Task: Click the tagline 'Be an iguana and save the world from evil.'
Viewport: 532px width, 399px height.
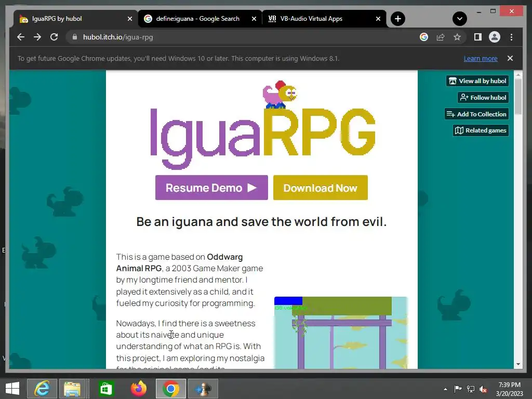Action: click(262, 222)
